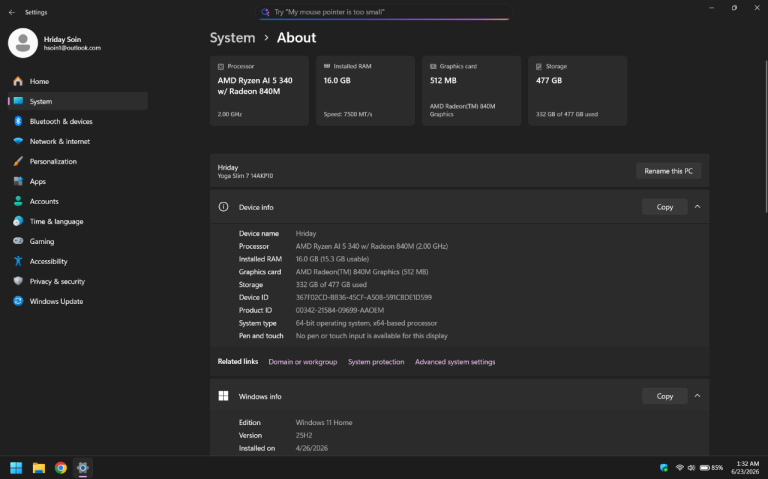Open the System protection link
This screenshot has height=479, width=768.
pyautogui.click(x=376, y=361)
